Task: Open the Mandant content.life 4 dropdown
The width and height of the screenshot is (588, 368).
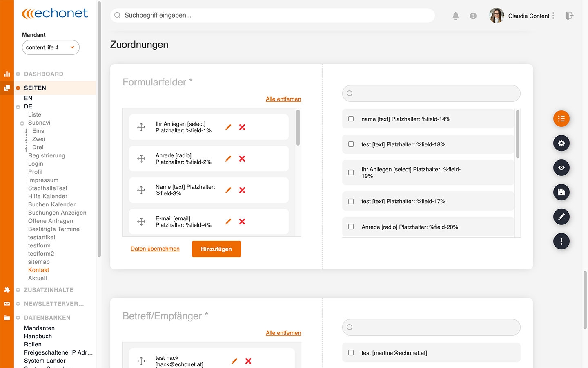Action: 51,47
